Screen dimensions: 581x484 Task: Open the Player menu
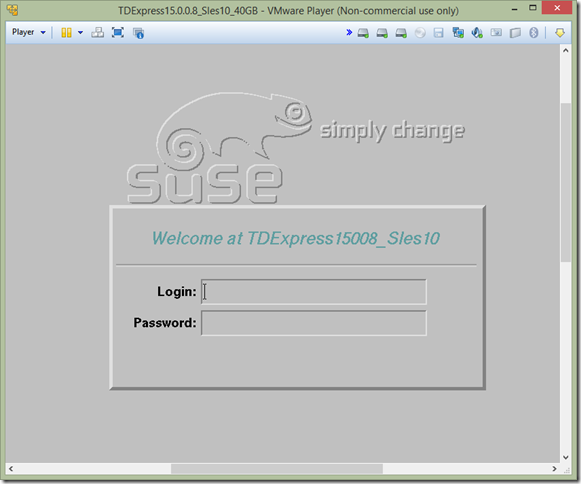tap(29, 32)
